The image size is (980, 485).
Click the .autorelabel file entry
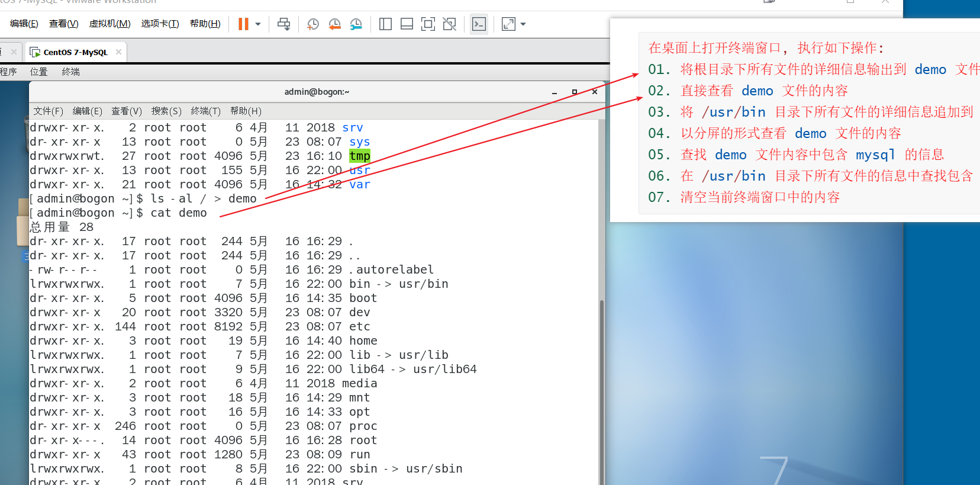coord(391,270)
